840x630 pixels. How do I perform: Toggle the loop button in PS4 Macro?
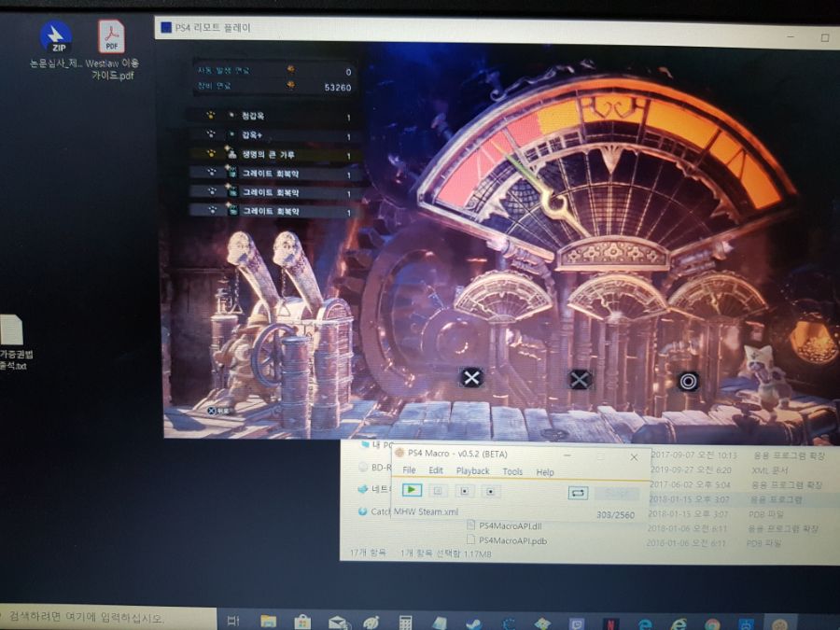[578, 492]
